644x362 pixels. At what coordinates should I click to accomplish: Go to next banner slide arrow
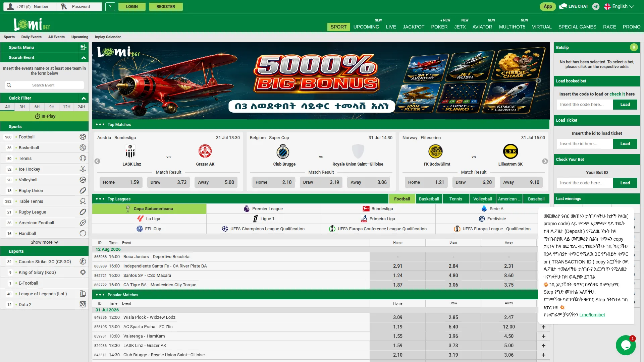(538, 80)
